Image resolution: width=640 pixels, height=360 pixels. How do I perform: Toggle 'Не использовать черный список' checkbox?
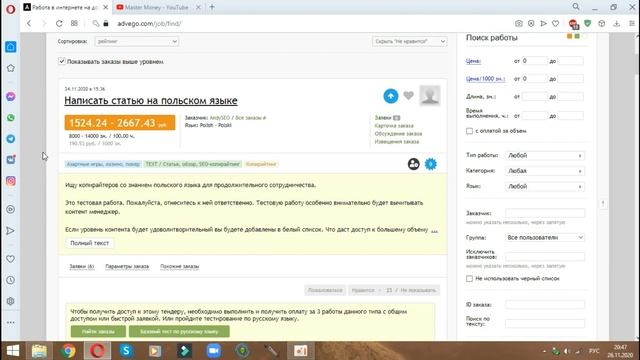pyautogui.click(x=469, y=278)
